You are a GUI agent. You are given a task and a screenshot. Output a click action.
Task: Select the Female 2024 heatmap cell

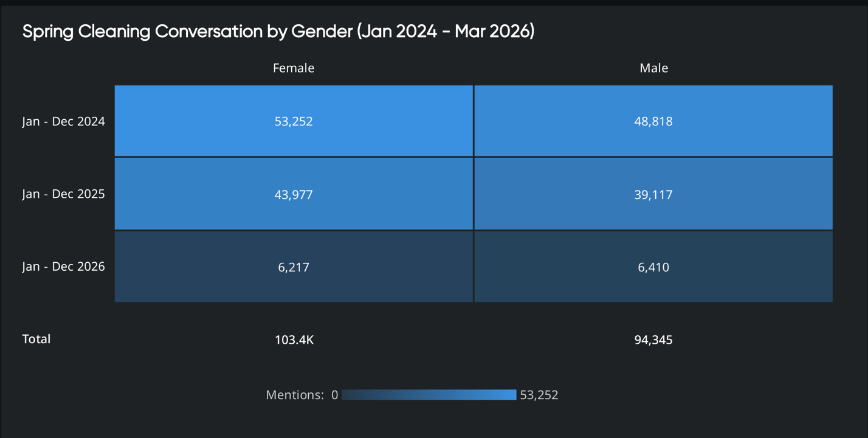click(294, 121)
